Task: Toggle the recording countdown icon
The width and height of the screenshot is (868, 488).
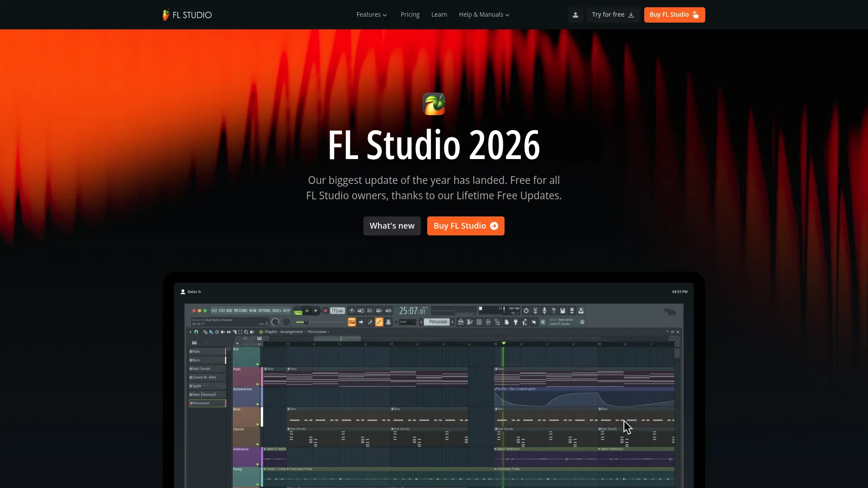Action: (370, 310)
